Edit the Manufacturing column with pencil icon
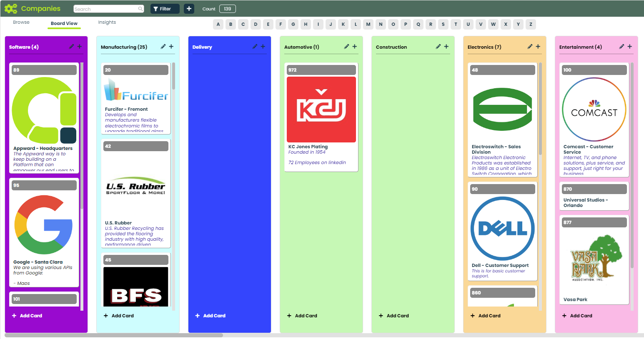This screenshot has height=339, width=644. click(163, 47)
